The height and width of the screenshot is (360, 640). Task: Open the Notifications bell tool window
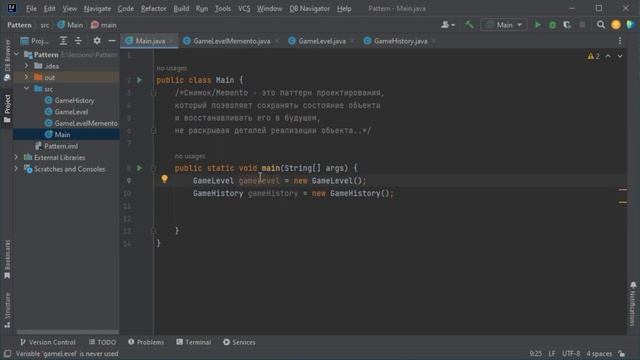(633, 303)
